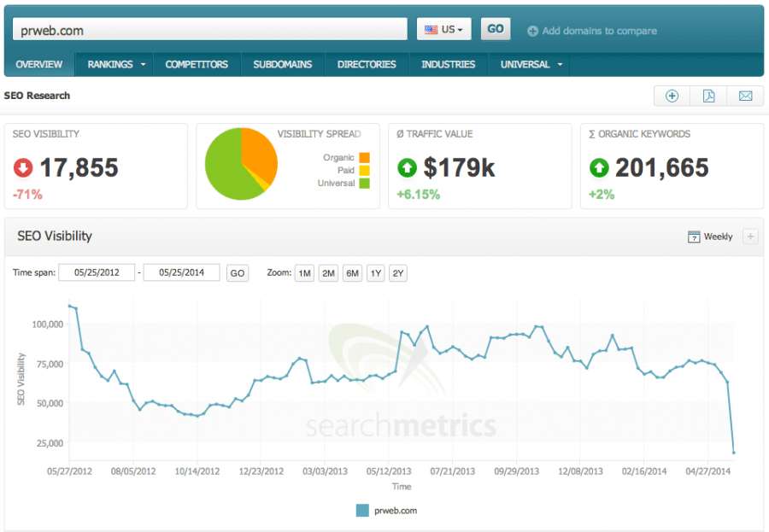769x532 pixels.
Task: Click the start date field 05/25/2012
Action: click(97, 273)
